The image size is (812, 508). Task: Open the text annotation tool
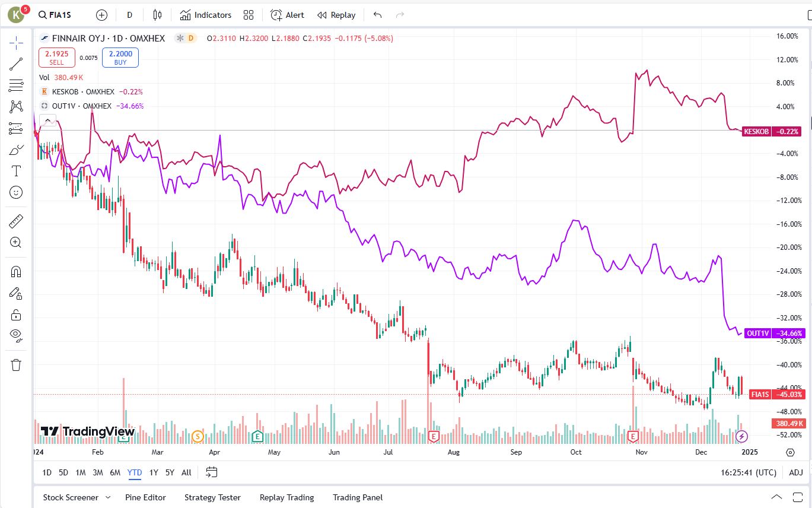click(16, 172)
